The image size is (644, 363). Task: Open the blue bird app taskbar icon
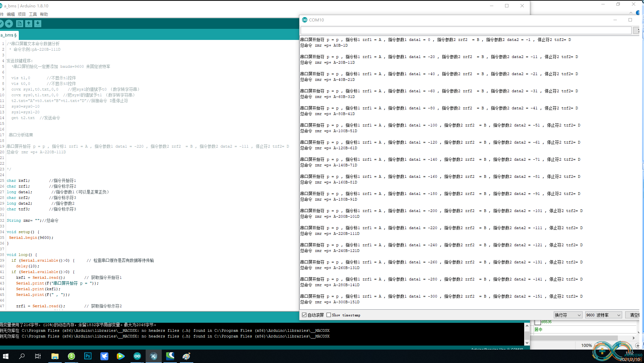(x=104, y=356)
